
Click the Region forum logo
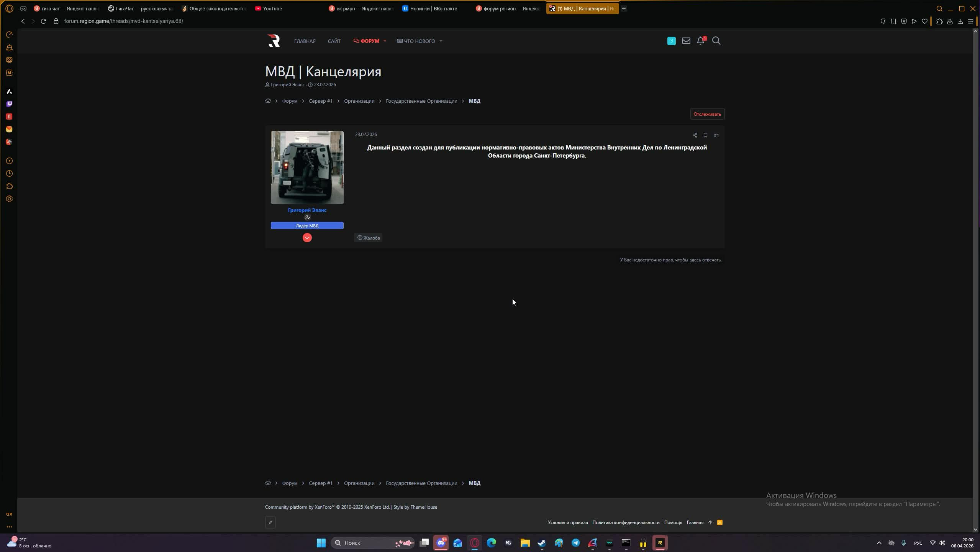(x=274, y=41)
